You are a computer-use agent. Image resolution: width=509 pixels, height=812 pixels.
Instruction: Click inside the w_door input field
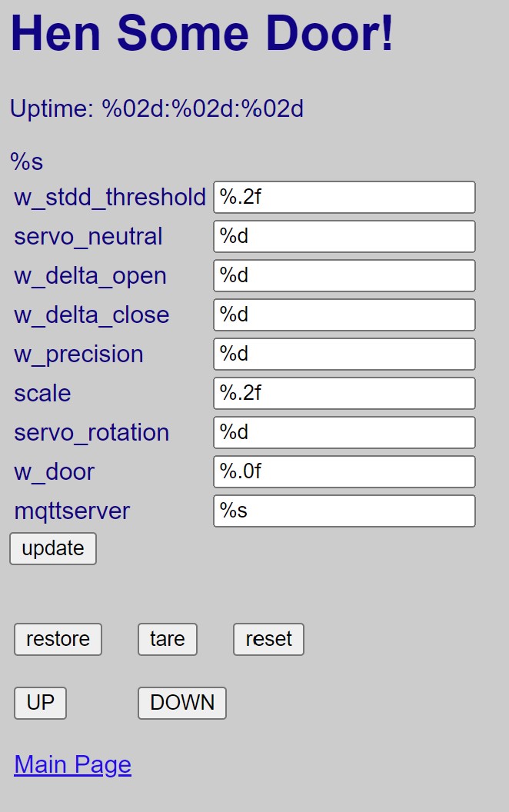[x=344, y=471]
